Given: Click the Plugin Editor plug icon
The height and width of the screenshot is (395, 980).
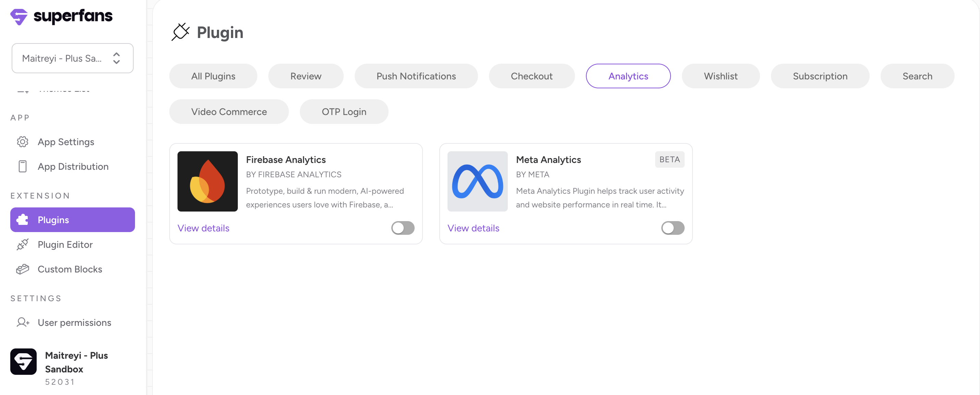Looking at the screenshot, I should [23, 244].
